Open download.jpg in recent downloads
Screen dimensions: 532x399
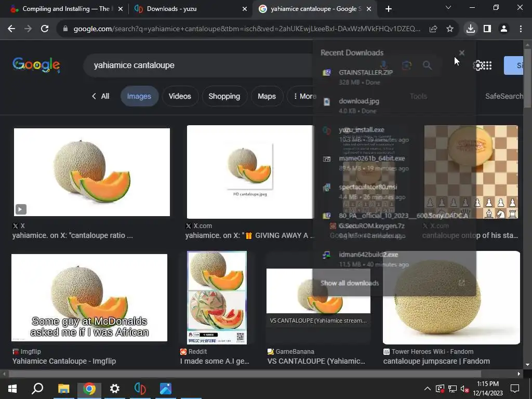pos(394,105)
